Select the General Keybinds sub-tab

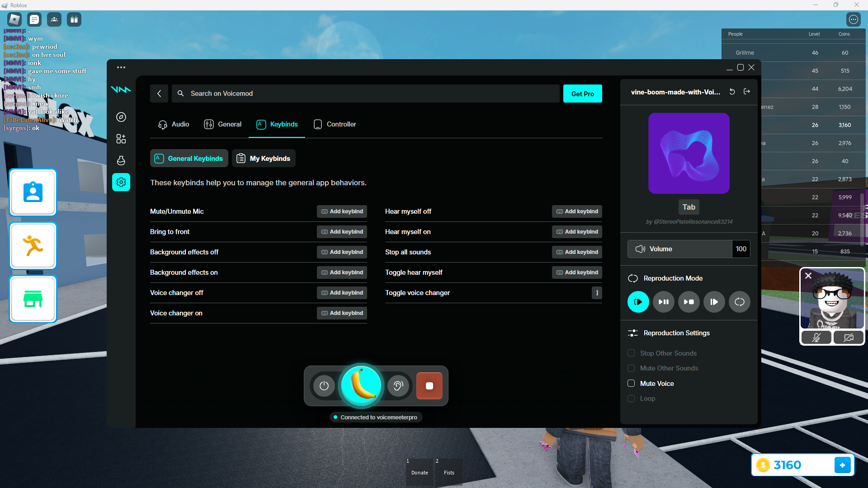click(189, 159)
